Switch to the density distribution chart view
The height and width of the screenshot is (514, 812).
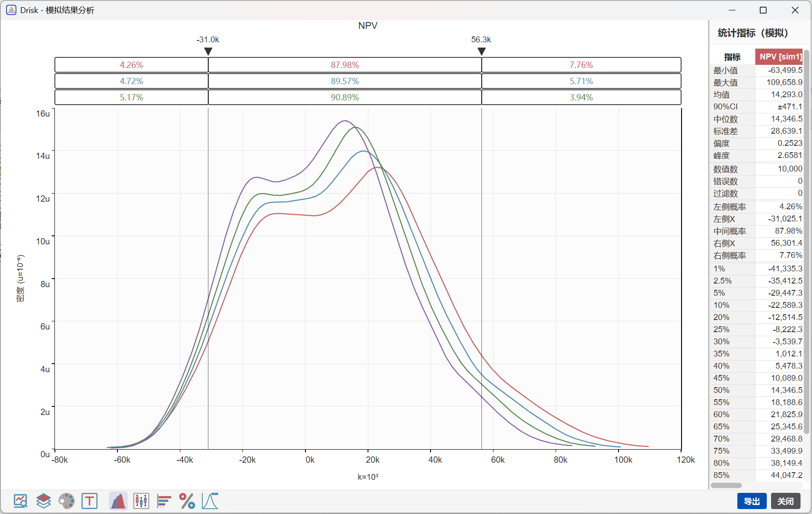(x=118, y=501)
